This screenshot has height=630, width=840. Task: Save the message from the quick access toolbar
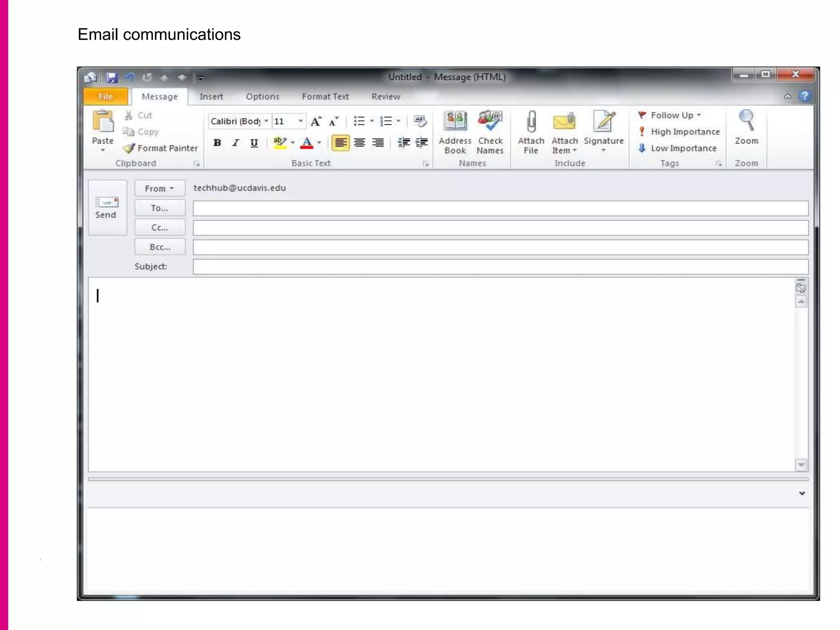pyautogui.click(x=112, y=77)
